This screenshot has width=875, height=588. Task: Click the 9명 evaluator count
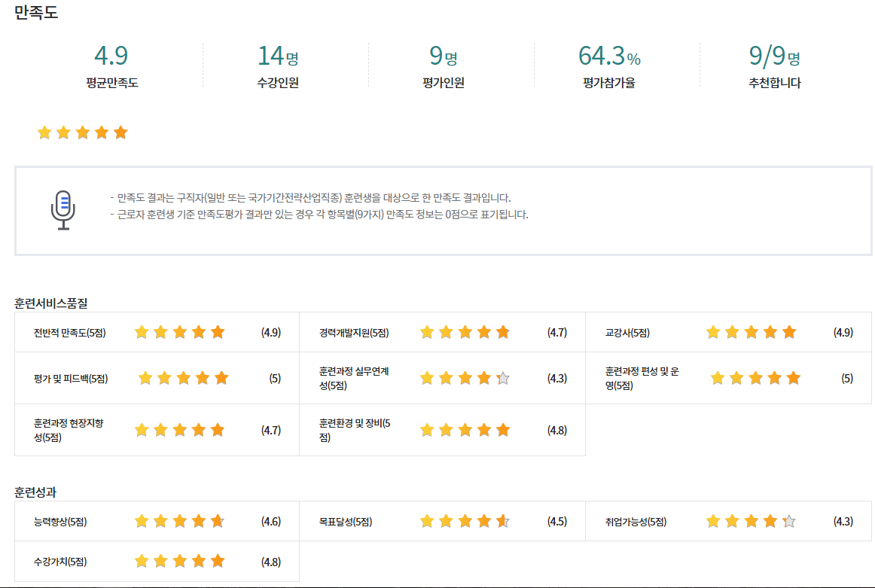pos(444,55)
